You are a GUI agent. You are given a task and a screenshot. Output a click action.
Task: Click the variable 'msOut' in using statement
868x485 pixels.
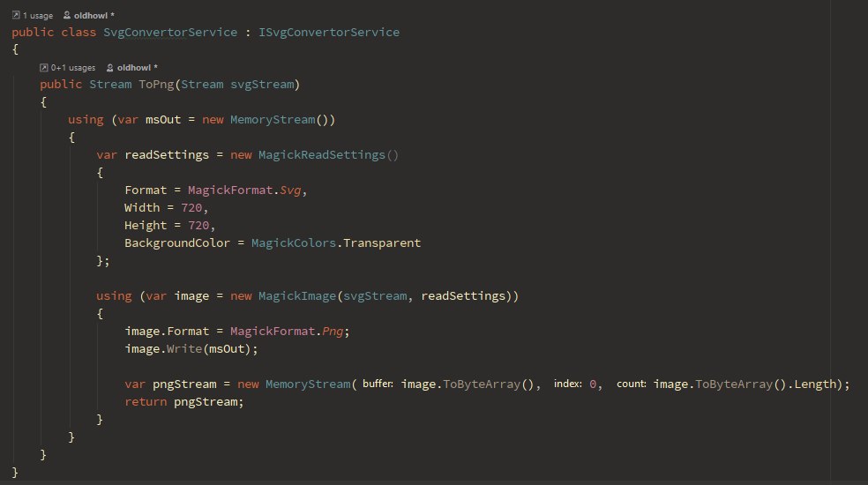click(163, 120)
